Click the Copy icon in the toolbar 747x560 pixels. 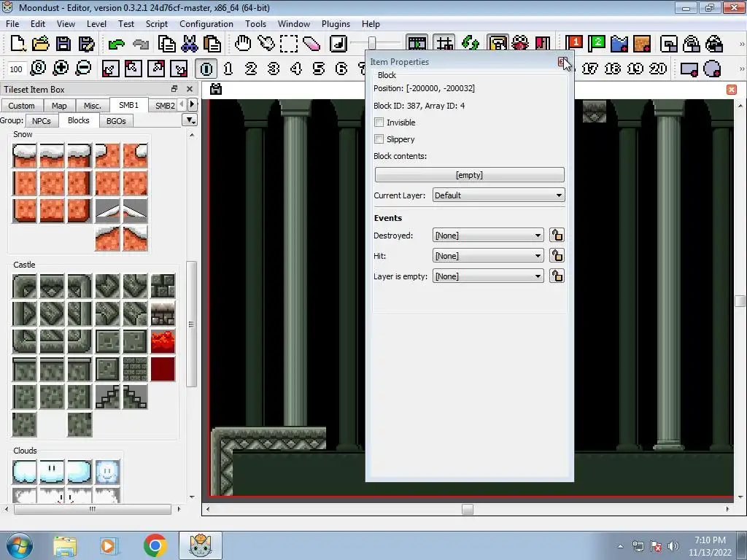coord(167,44)
